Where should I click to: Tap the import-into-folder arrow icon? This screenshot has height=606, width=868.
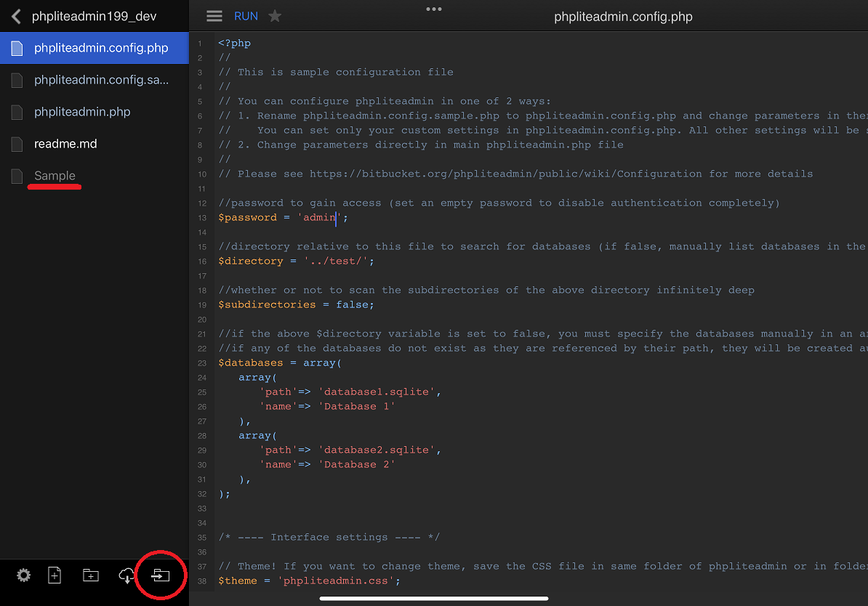pos(161,575)
